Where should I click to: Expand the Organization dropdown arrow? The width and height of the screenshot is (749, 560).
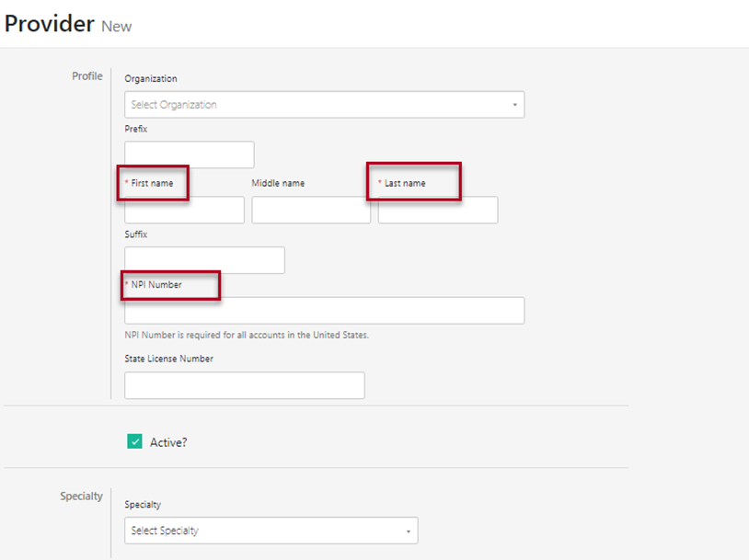(514, 104)
